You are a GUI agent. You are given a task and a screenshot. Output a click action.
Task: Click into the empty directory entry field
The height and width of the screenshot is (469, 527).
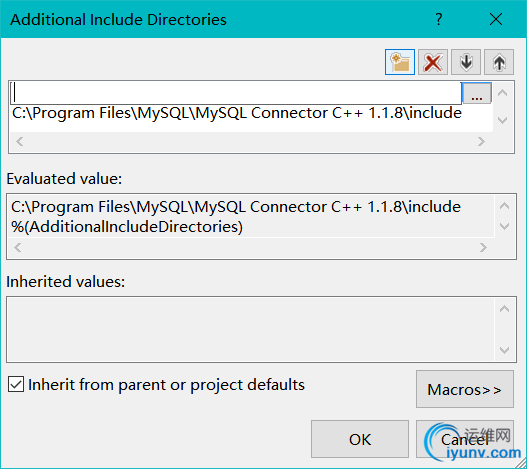pyautogui.click(x=236, y=93)
